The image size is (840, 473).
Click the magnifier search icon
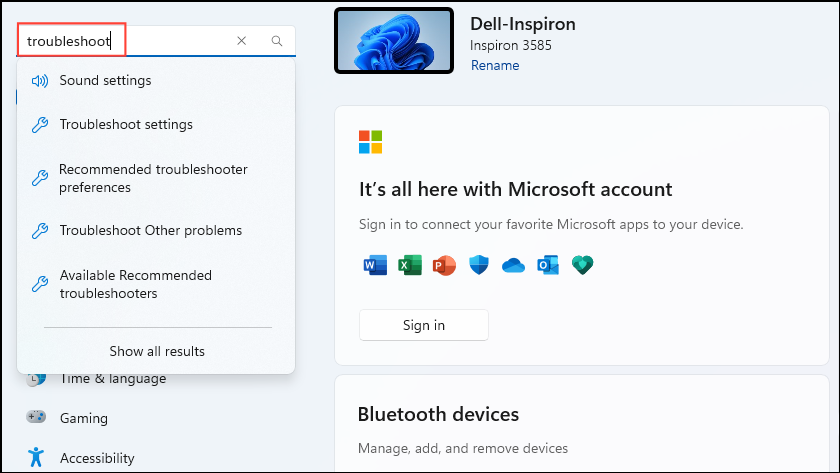(276, 41)
